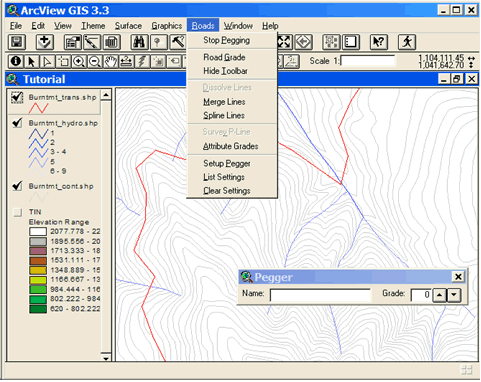Image resolution: width=481 pixels, height=382 pixels.
Task: Increase Grade with the up arrow
Action: pos(440,295)
